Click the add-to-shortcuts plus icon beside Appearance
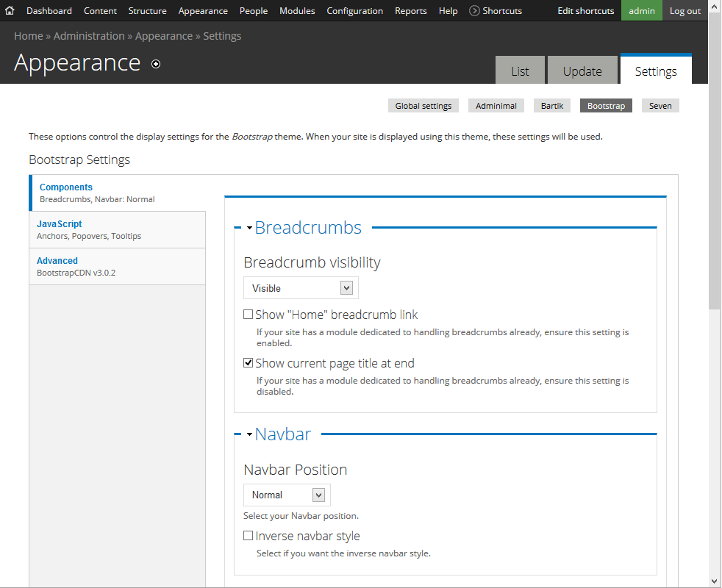 pos(156,64)
